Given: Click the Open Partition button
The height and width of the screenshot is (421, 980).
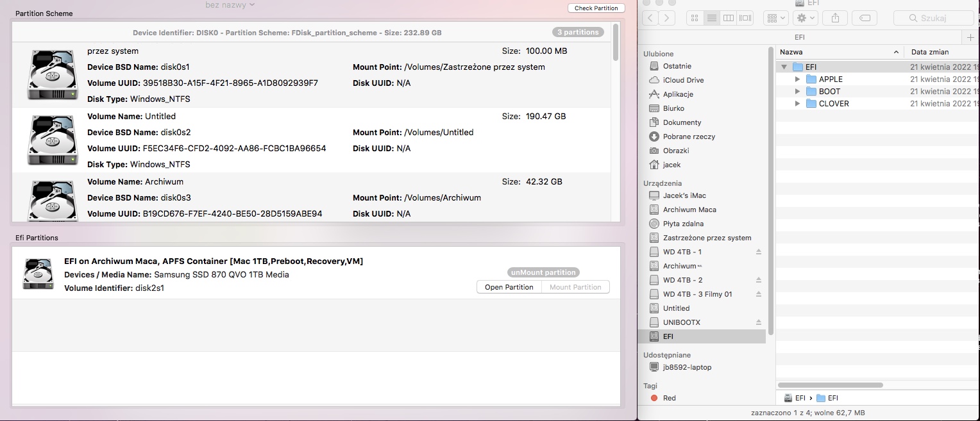Looking at the screenshot, I should 509,287.
